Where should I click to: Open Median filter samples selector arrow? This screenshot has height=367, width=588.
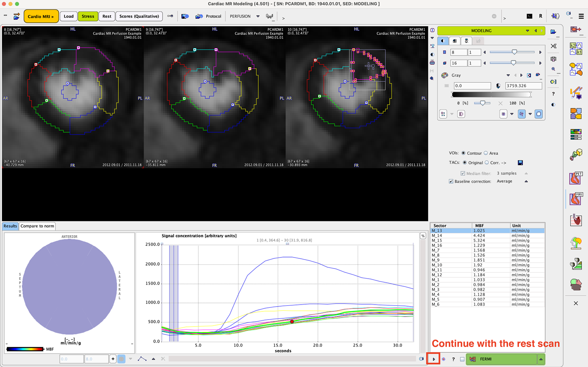(526, 174)
